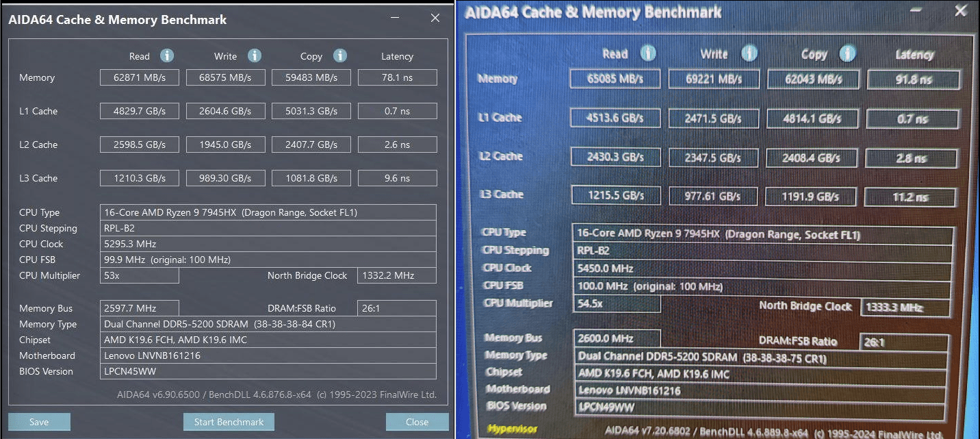Select L2 Cache Write 1945.0 GB/s field
The height and width of the screenshot is (439, 980).
tap(225, 145)
